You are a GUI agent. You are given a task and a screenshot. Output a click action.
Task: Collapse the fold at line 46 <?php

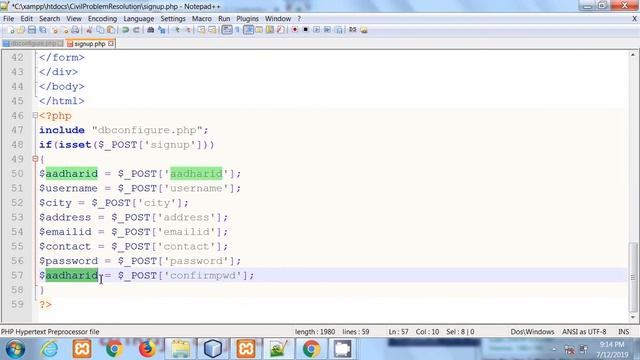[x=35, y=116]
